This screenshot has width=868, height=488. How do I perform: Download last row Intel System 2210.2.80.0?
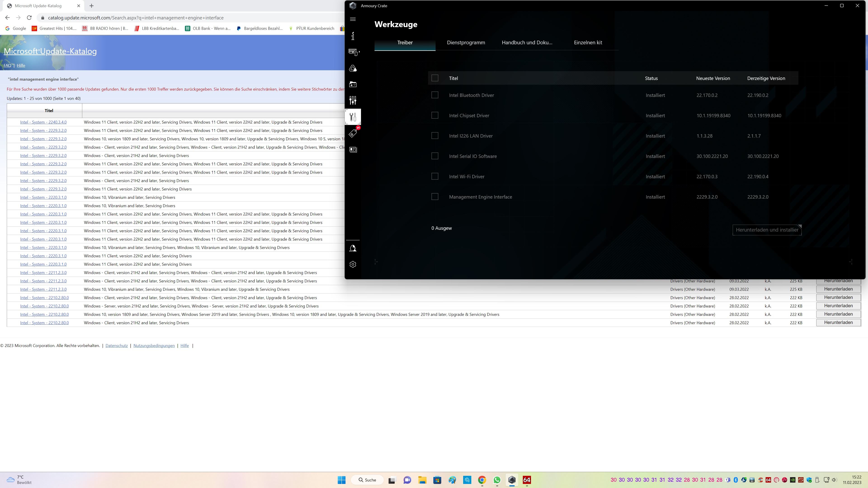pos(838,323)
